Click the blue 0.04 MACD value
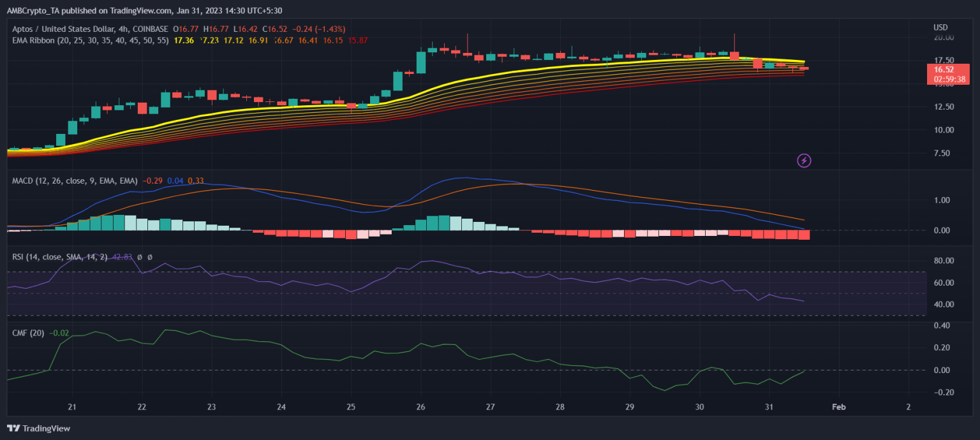This screenshot has height=440, width=980. coord(175,180)
